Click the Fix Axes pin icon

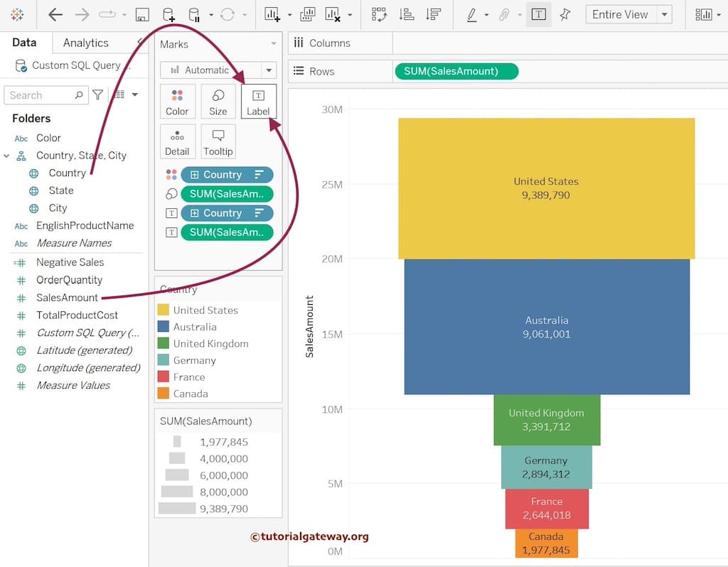564,15
